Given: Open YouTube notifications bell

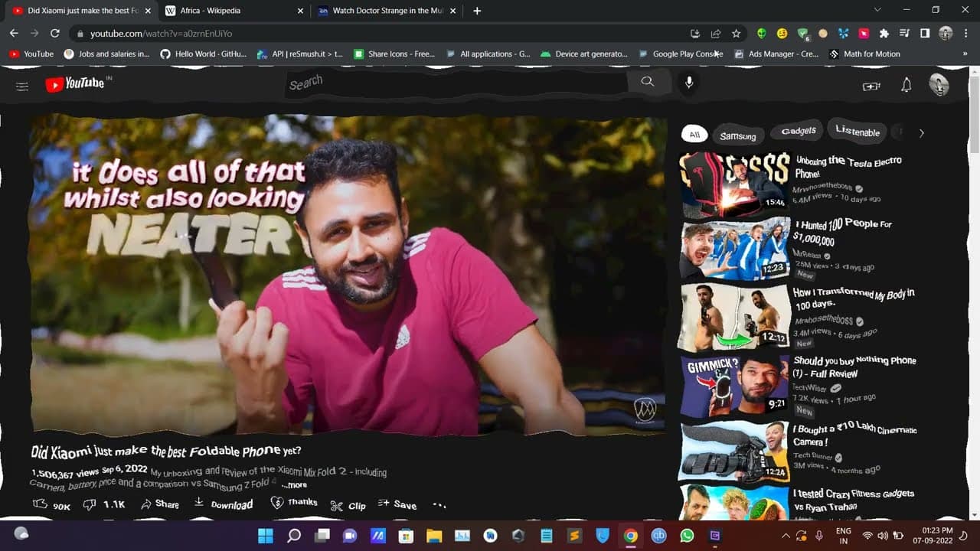Looking at the screenshot, I should pyautogui.click(x=906, y=86).
